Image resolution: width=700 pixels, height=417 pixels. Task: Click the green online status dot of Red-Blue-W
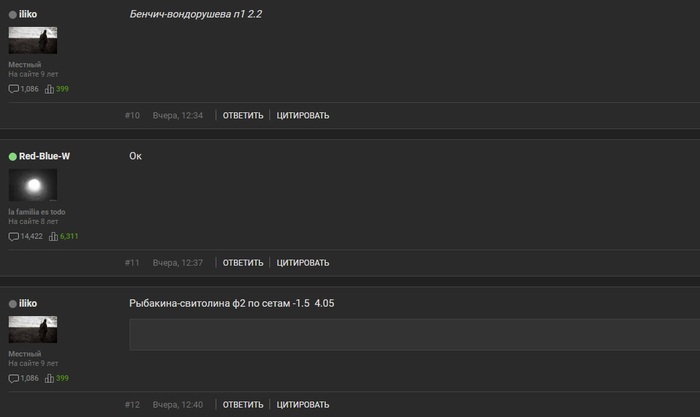click(12, 156)
